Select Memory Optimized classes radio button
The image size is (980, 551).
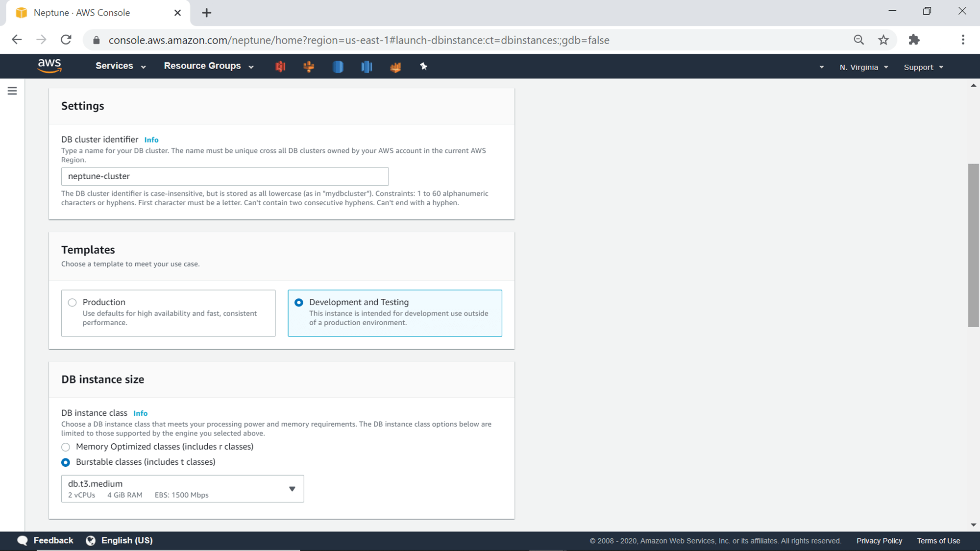[66, 447]
